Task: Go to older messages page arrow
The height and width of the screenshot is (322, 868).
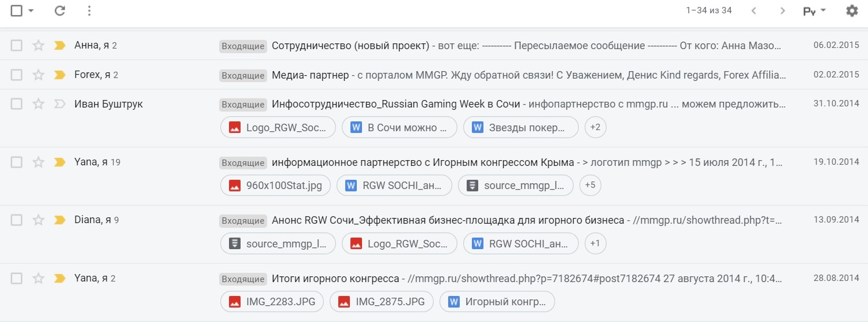Action: tap(782, 10)
